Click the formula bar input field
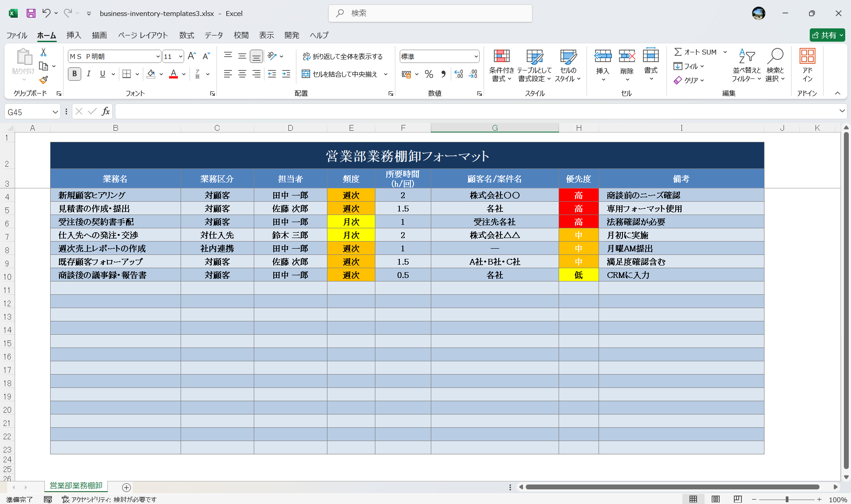The image size is (851, 504). click(x=476, y=111)
